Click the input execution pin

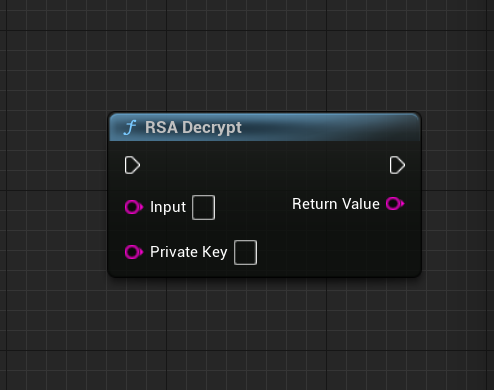point(132,165)
